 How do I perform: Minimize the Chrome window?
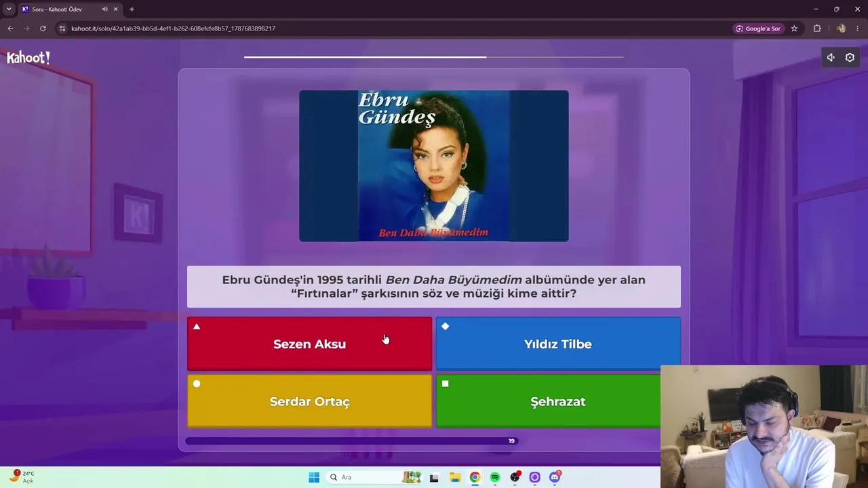pos(815,9)
